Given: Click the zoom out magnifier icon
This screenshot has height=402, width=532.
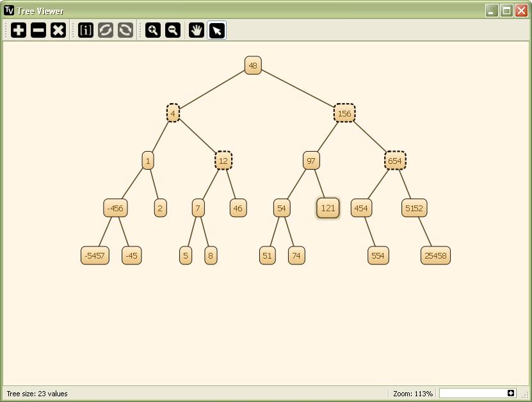Looking at the screenshot, I should pyautogui.click(x=173, y=30).
